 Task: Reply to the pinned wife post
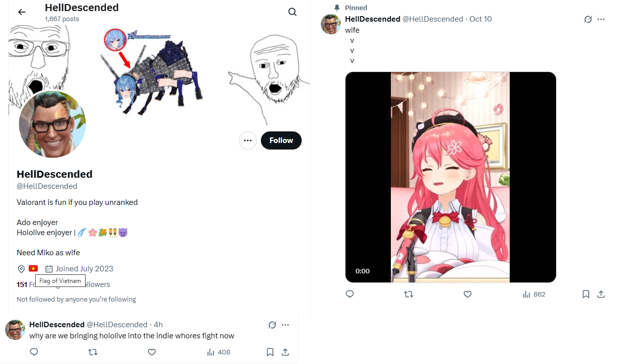pos(350,294)
